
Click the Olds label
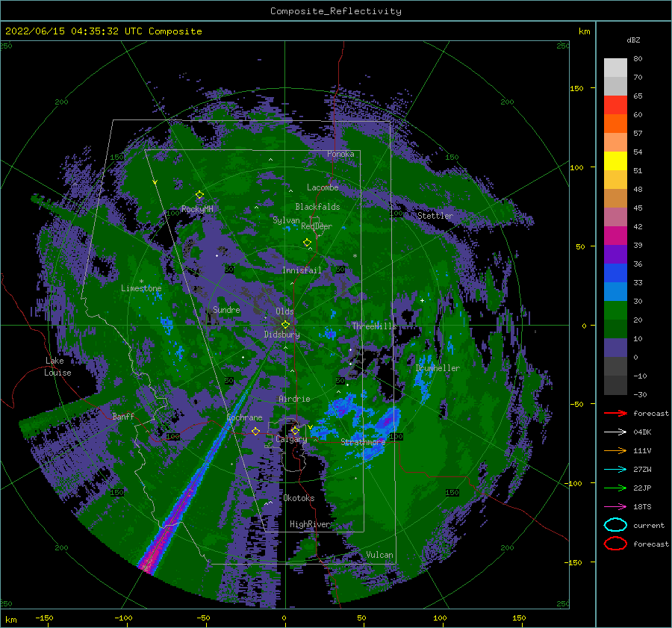click(284, 311)
